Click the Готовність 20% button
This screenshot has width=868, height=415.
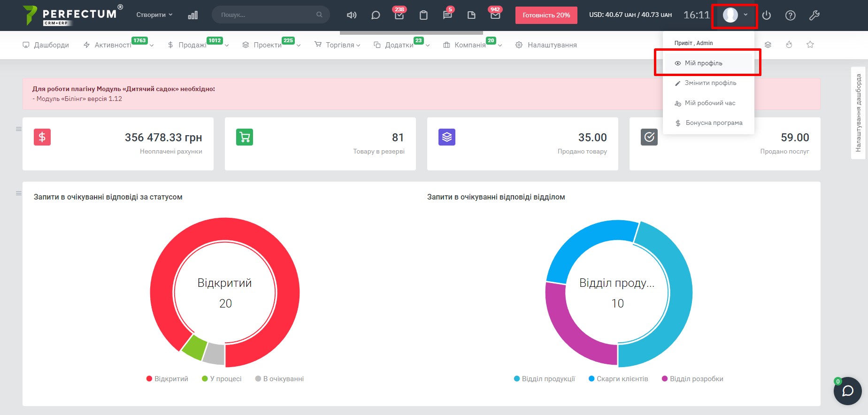[546, 15]
